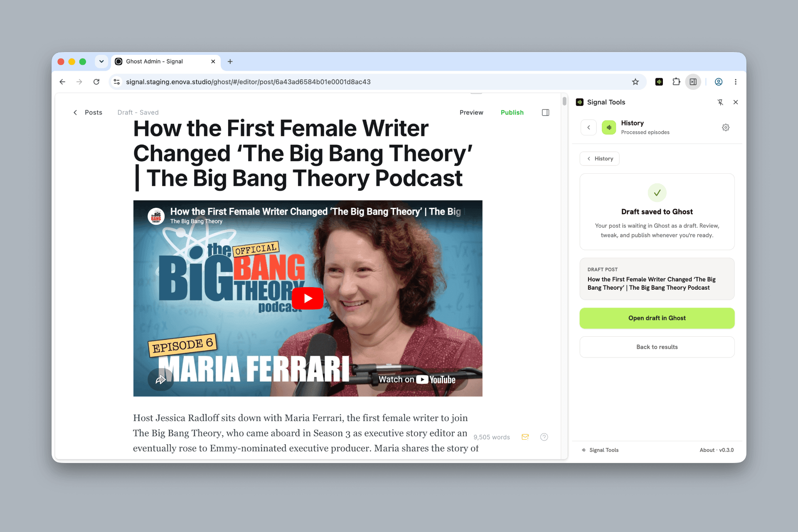Click the green Publish link
This screenshot has width=798, height=532.
point(512,113)
